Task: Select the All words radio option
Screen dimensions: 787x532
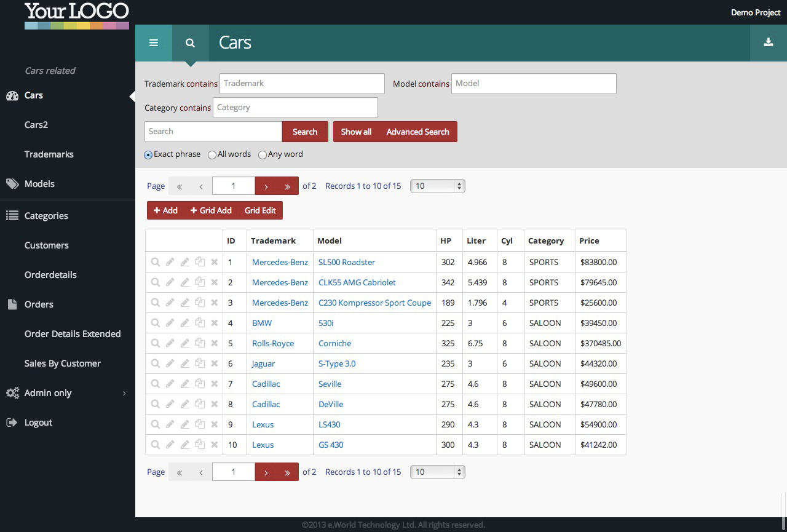Action: pyautogui.click(x=212, y=155)
